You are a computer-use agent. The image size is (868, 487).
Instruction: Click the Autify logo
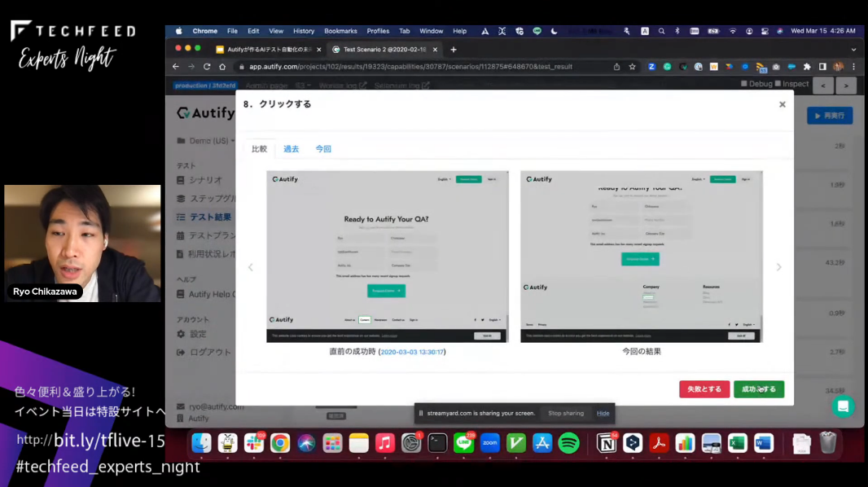205,113
